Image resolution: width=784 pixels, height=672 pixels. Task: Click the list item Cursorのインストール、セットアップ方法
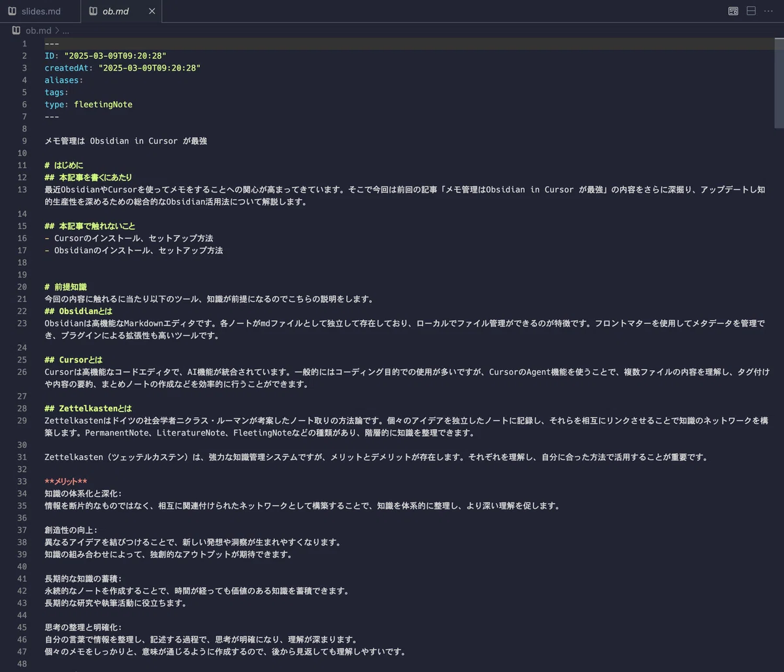click(x=133, y=238)
